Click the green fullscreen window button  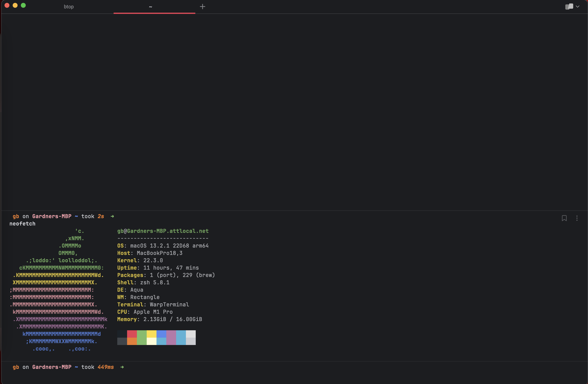[x=23, y=6]
